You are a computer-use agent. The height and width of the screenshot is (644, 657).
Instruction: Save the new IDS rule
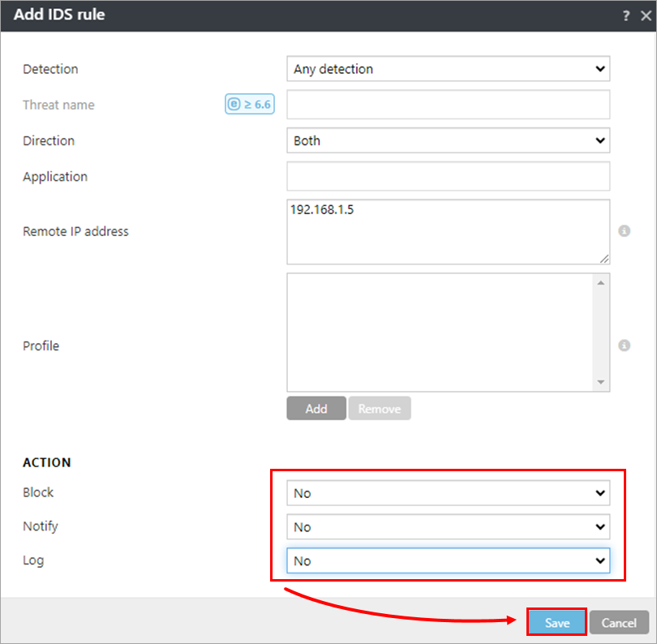[x=556, y=622]
